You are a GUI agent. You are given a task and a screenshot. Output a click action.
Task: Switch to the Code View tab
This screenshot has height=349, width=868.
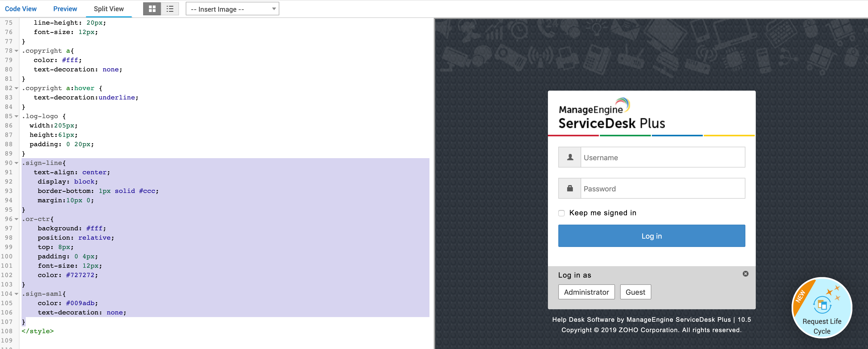[21, 9]
